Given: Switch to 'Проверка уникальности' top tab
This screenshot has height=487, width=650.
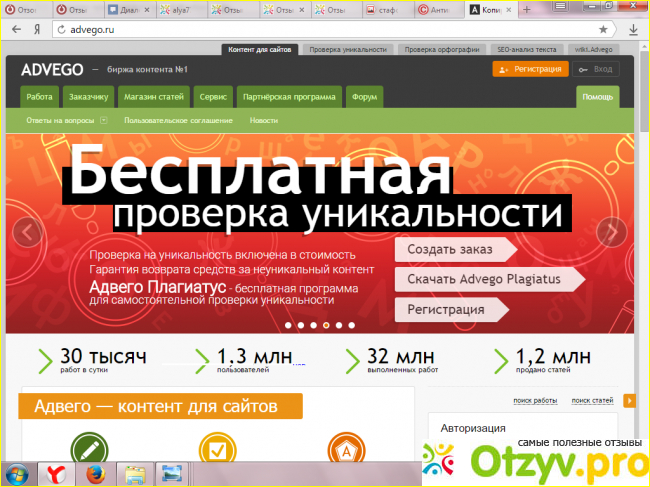Looking at the screenshot, I should coord(347,48).
